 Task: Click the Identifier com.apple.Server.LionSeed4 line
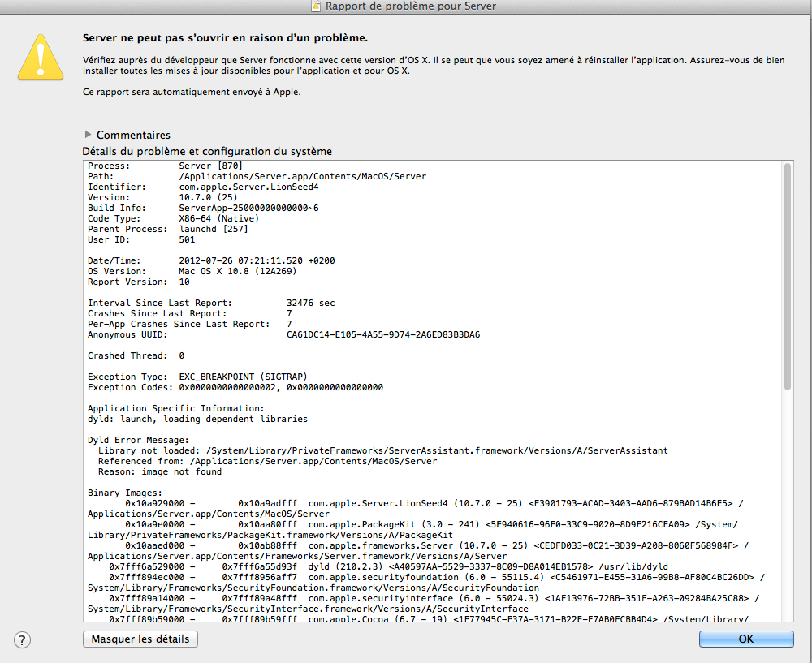(203, 187)
